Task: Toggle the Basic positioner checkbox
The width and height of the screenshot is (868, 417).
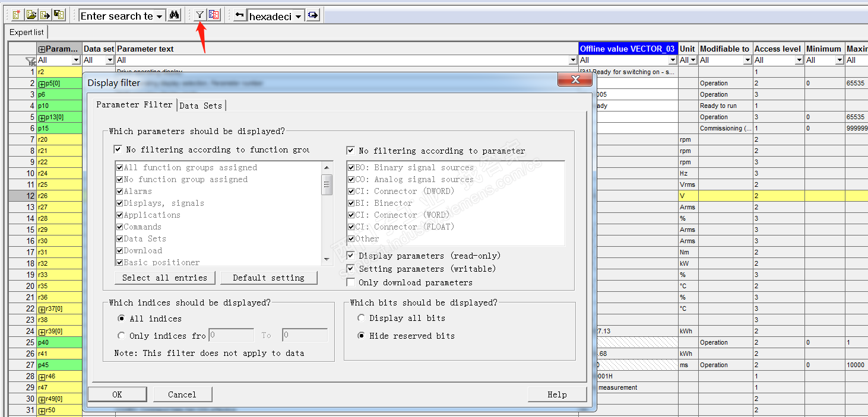Action: [x=120, y=262]
